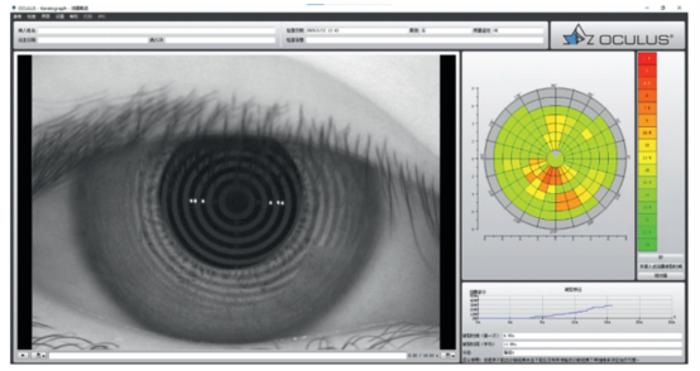Click the patient name field in the header
Screen dimensions: 700x371
point(156,31)
